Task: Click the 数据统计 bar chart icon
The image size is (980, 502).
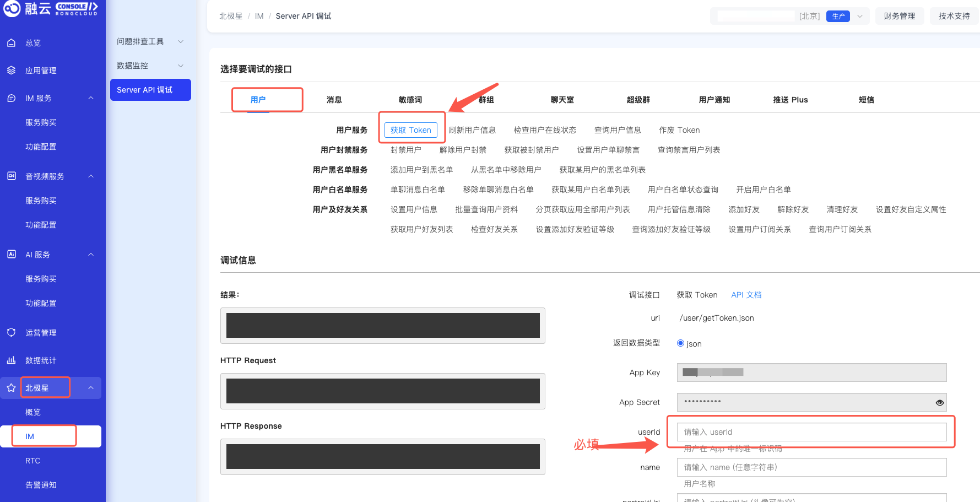Action: coord(11,360)
